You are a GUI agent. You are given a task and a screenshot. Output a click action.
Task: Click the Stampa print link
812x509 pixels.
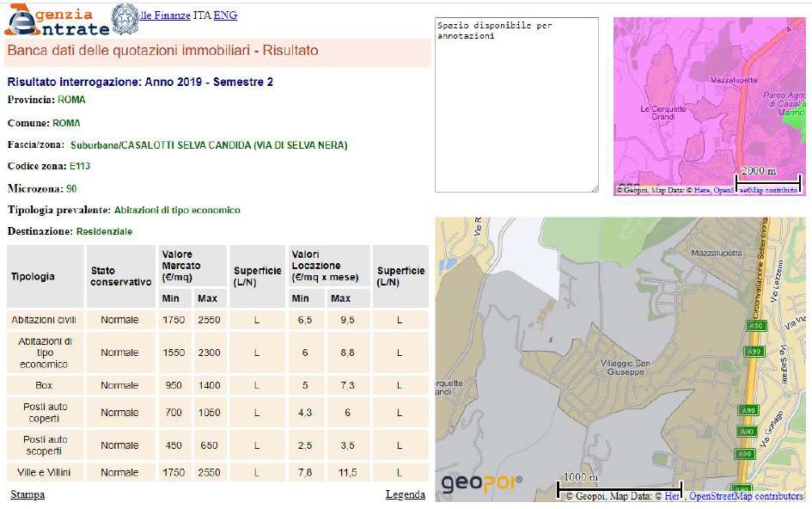click(27, 494)
